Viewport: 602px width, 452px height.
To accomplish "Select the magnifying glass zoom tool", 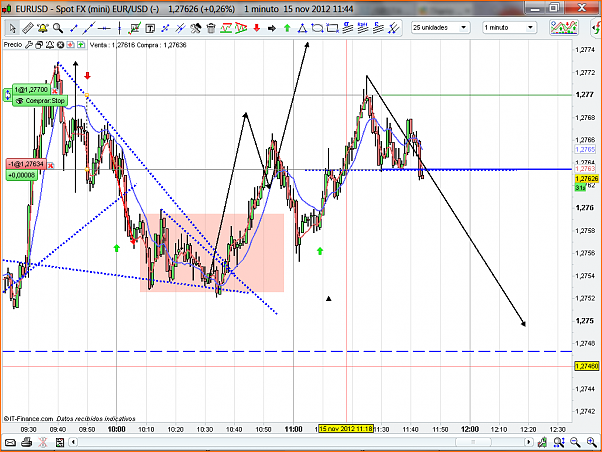I will coord(58,28).
